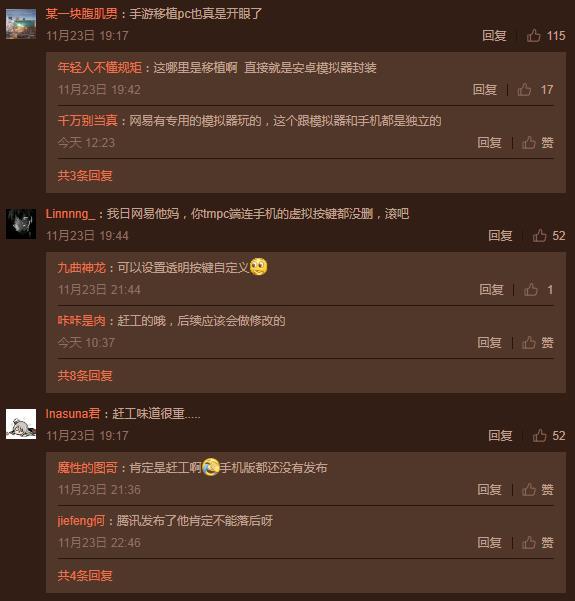Viewport: 575px width, 601px height.
Task: Open 魔性的图哥's user profile
Action: tap(87, 467)
